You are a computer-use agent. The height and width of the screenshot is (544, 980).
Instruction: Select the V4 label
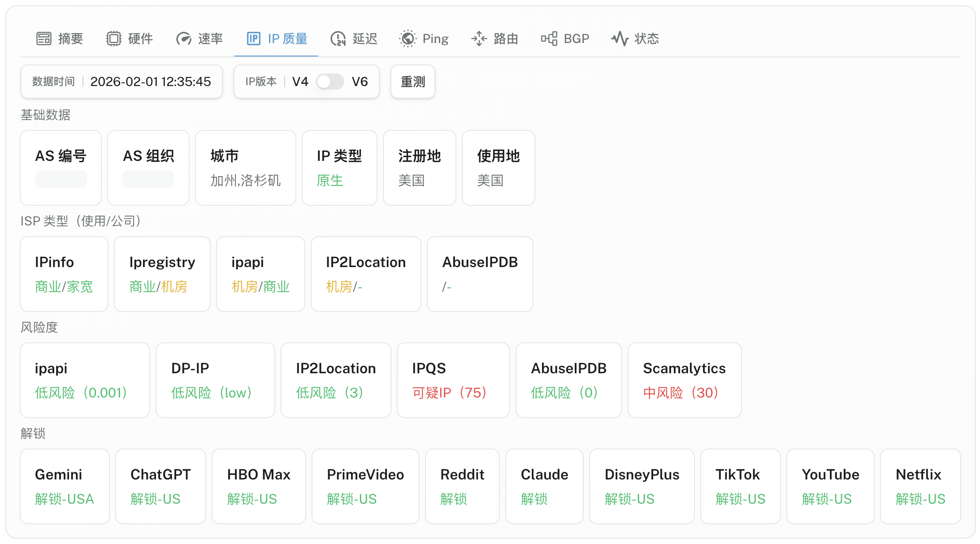pos(300,82)
